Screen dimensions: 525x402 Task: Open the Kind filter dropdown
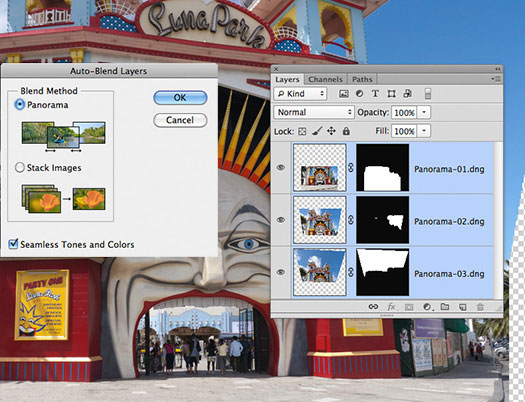[300, 94]
